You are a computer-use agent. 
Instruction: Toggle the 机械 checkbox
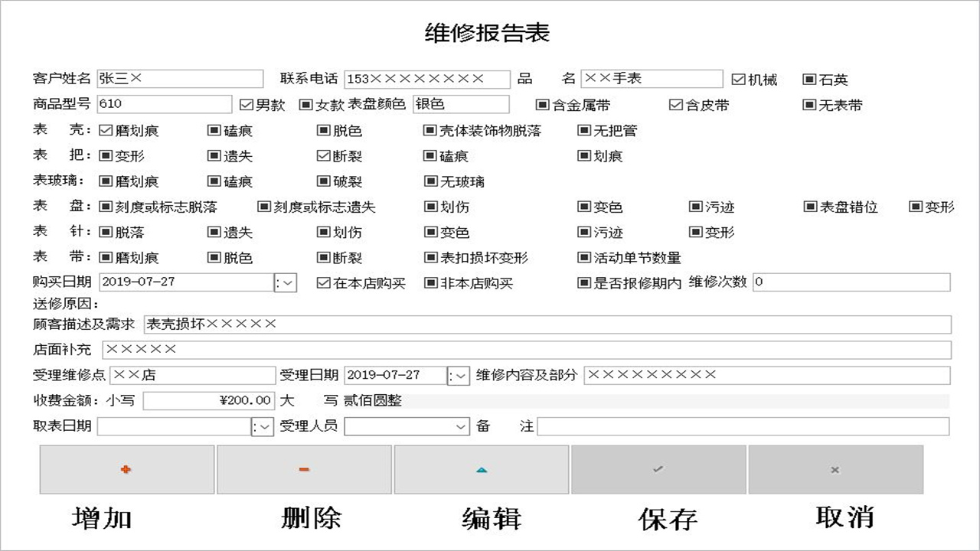739,77
